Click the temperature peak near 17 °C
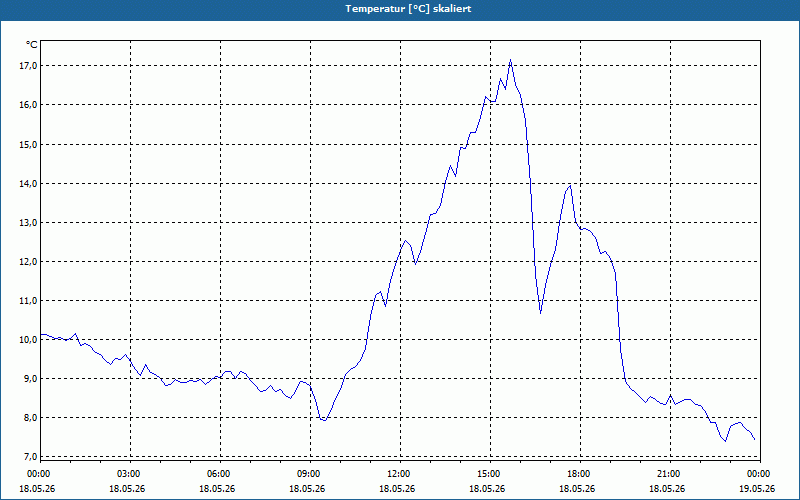Screen dimensions: 800x500 coord(510,60)
